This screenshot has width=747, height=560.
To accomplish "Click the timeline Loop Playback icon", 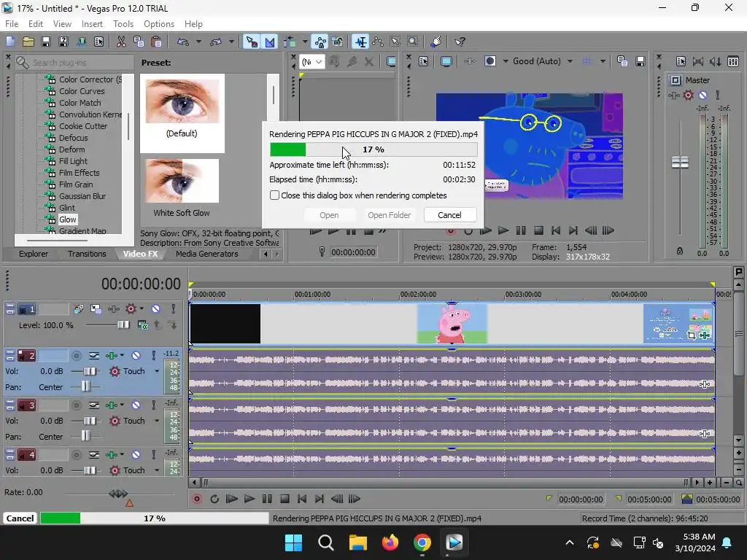I will pyautogui.click(x=214, y=499).
